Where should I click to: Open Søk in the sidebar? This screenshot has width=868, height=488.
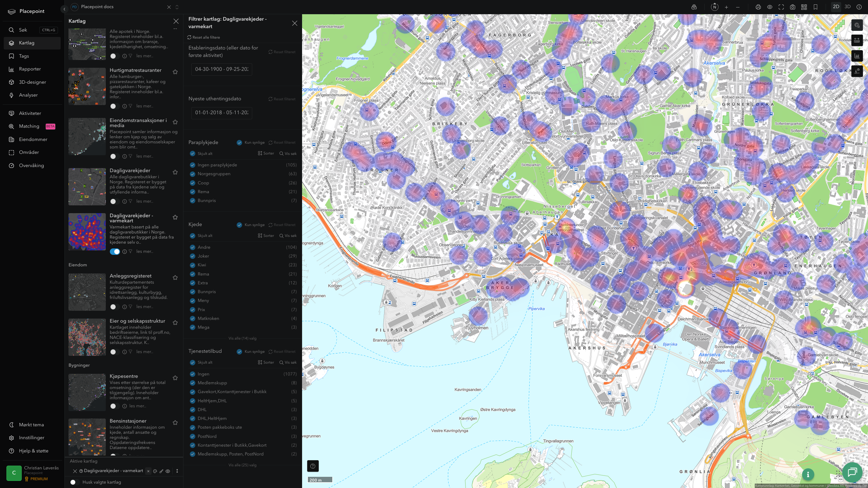coord(32,30)
